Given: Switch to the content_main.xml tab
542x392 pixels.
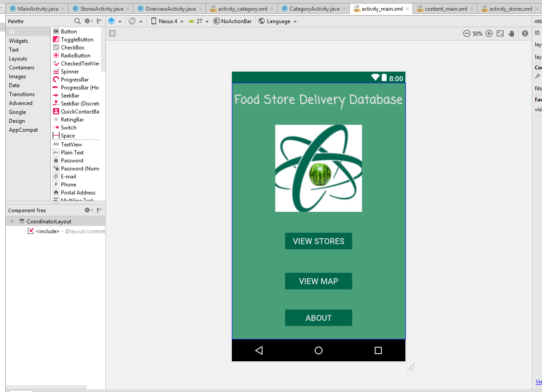Looking at the screenshot, I should 445,8.
